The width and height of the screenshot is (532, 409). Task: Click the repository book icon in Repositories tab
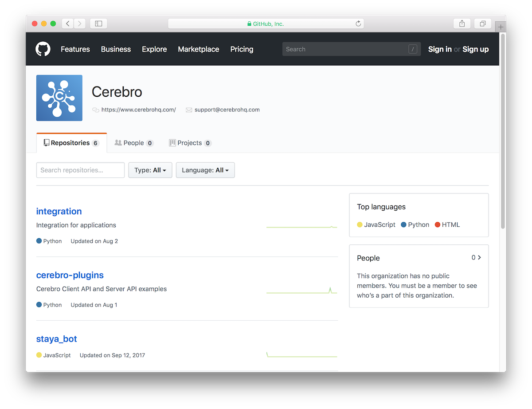coord(47,143)
